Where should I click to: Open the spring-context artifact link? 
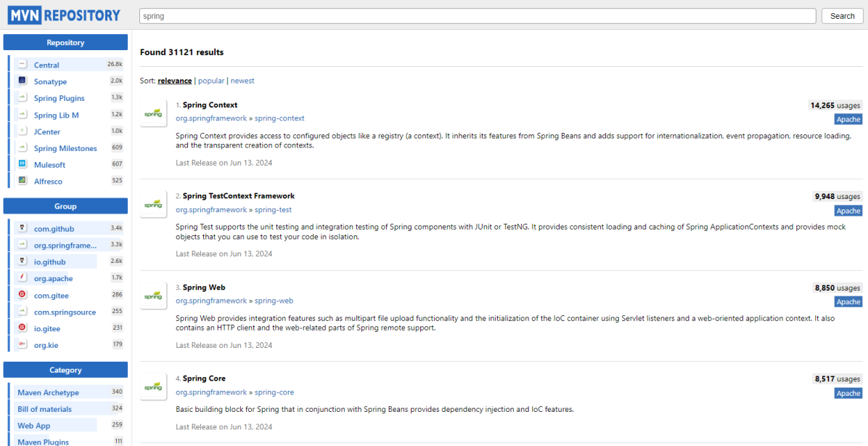pos(279,118)
